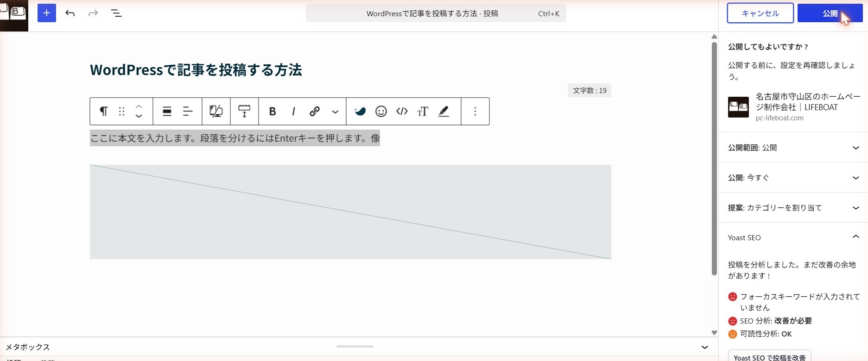Screen dimensions: 868x361
Task: Click 可読性分析: OK text
Action: click(766, 334)
